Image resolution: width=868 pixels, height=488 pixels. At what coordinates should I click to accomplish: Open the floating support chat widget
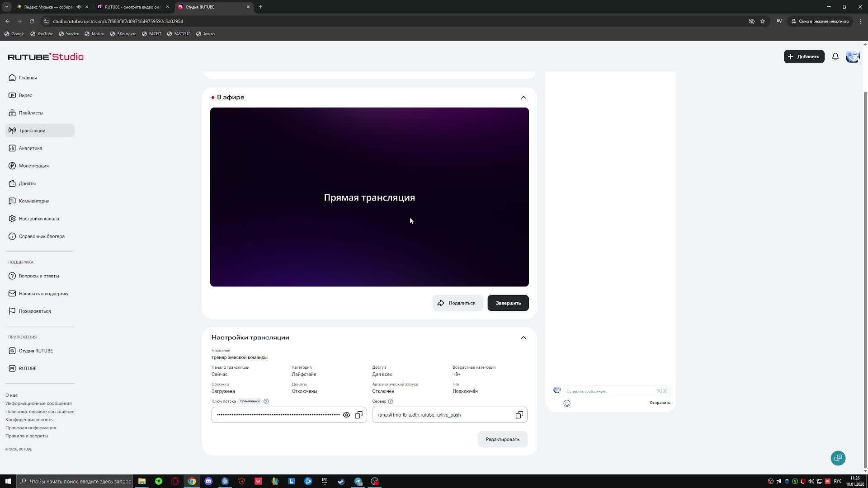click(838, 458)
